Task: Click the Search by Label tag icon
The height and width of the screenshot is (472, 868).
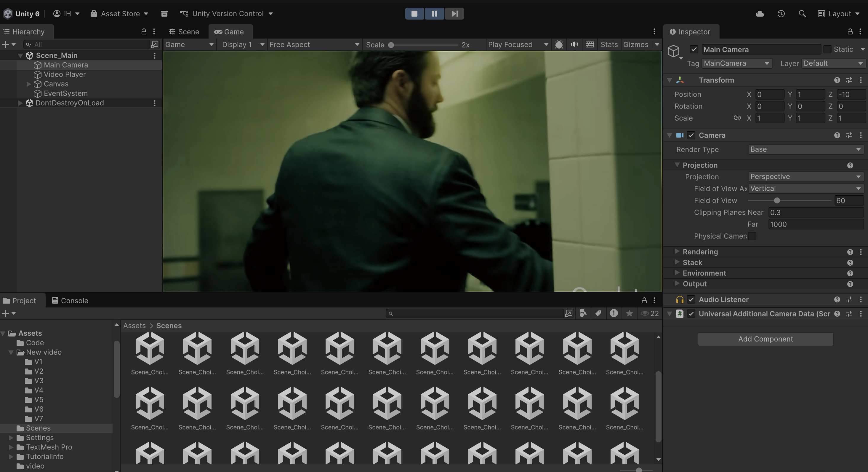Action: (598, 313)
